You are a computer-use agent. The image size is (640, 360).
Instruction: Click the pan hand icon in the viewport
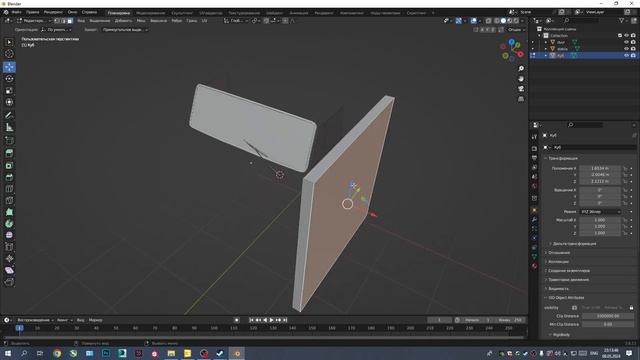pyautogui.click(x=521, y=78)
